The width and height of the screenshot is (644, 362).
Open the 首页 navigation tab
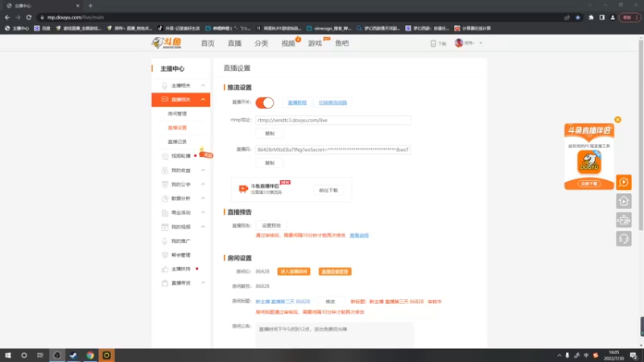point(208,43)
